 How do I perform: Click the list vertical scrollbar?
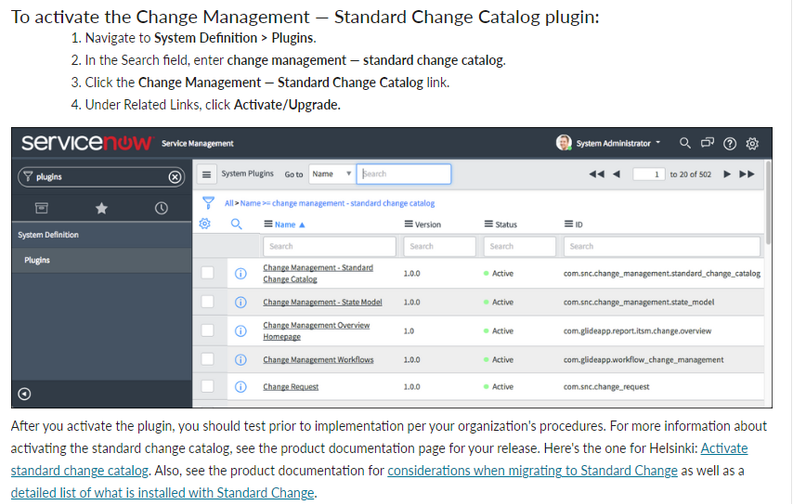tap(768, 202)
